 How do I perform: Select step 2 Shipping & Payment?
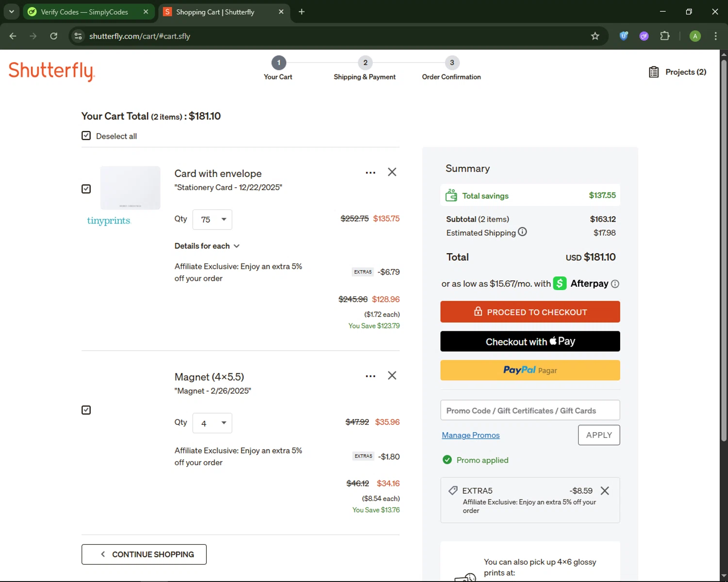click(365, 68)
